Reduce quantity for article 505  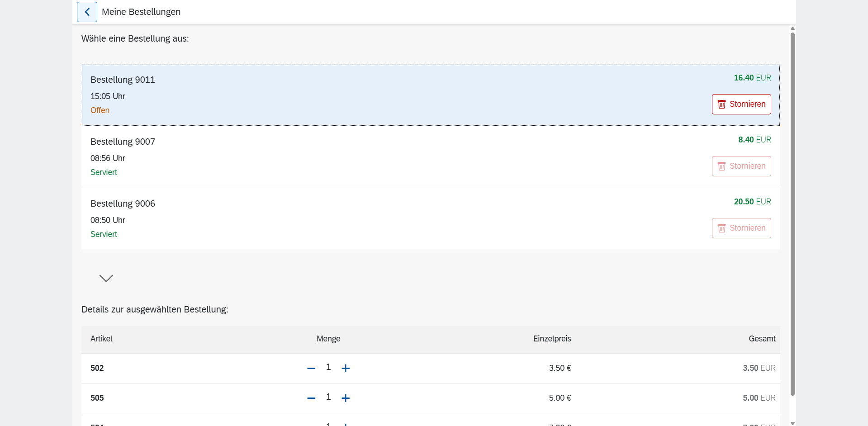[311, 398]
